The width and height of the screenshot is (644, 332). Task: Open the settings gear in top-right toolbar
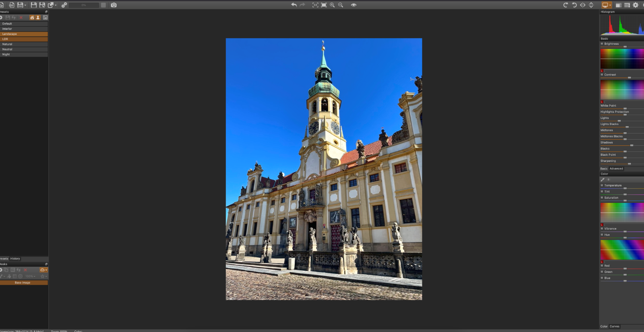click(x=635, y=5)
